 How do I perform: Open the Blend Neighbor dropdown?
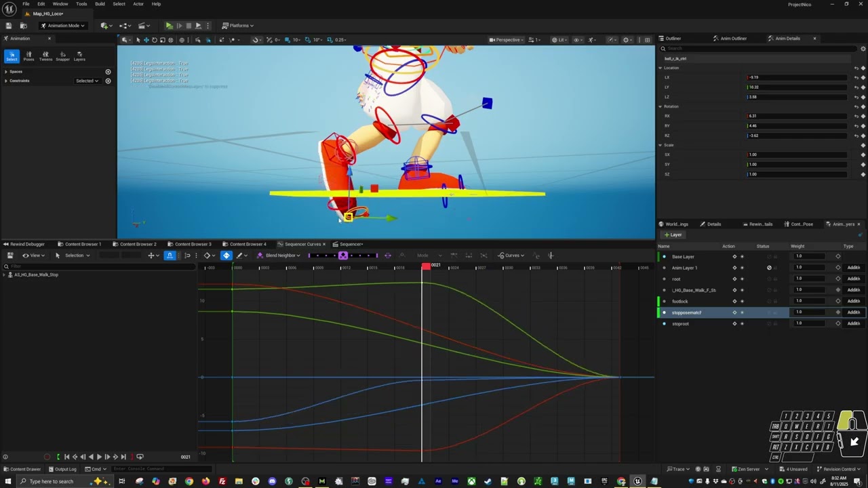coord(278,256)
